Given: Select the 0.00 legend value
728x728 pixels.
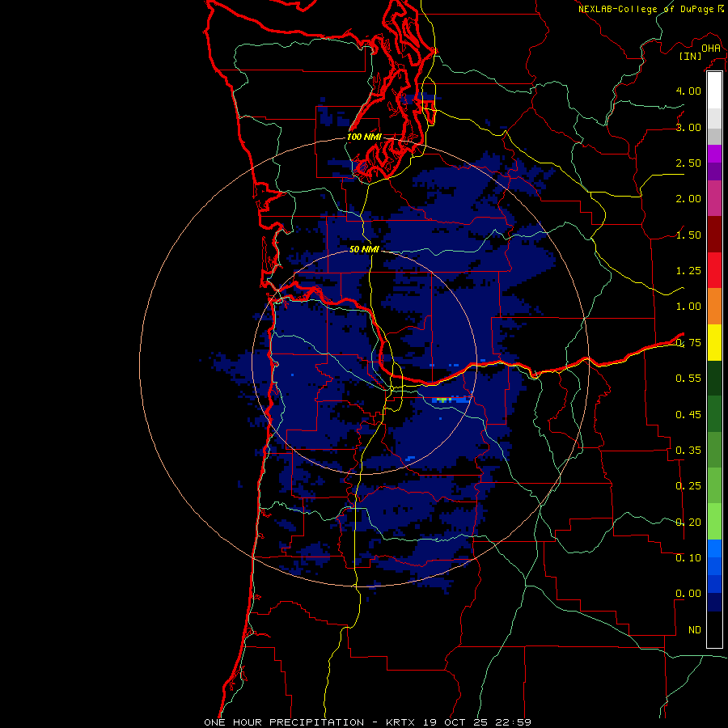Looking at the screenshot, I should [x=688, y=594].
